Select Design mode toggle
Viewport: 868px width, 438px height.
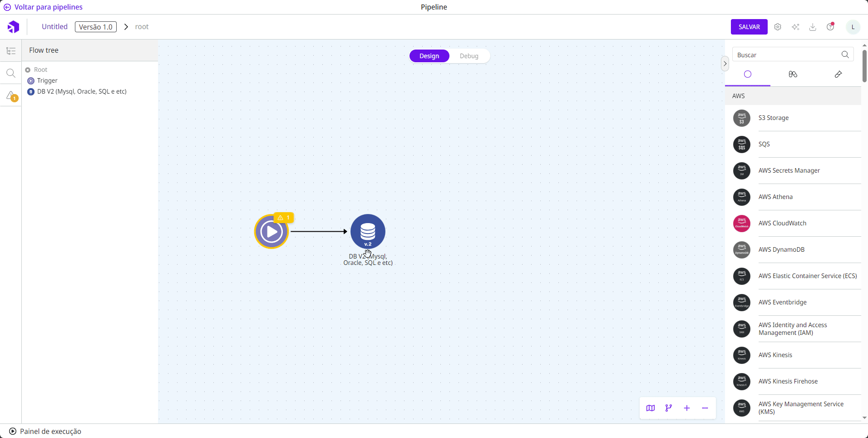coord(429,56)
